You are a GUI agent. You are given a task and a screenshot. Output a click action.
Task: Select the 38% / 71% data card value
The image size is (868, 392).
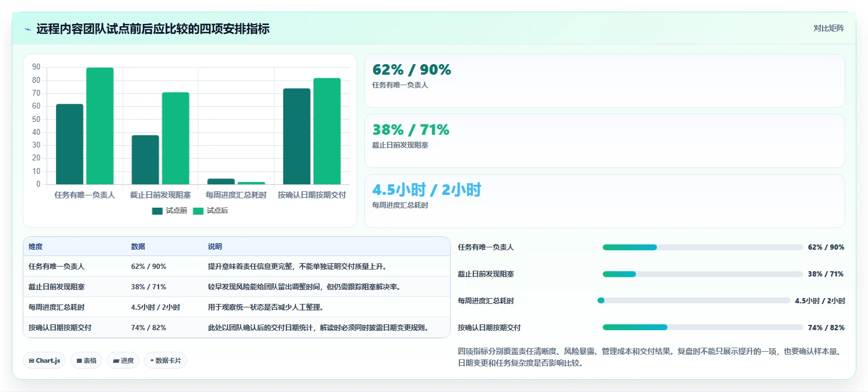(x=411, y=129)
